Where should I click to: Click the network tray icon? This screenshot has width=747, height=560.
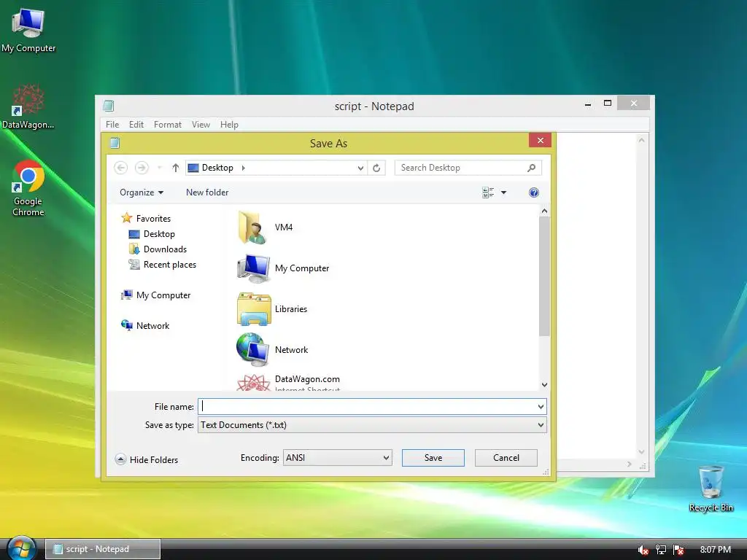[661, 550]
